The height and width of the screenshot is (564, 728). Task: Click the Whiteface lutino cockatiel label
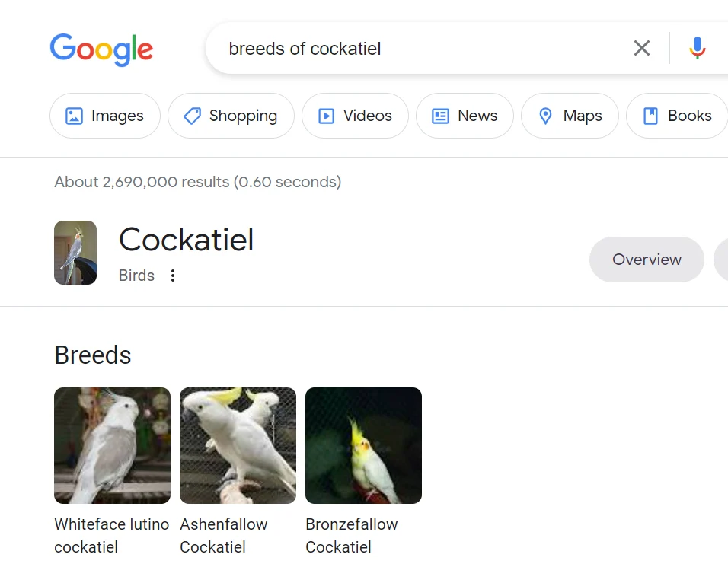pyautogui.click(x=111, y=535)
